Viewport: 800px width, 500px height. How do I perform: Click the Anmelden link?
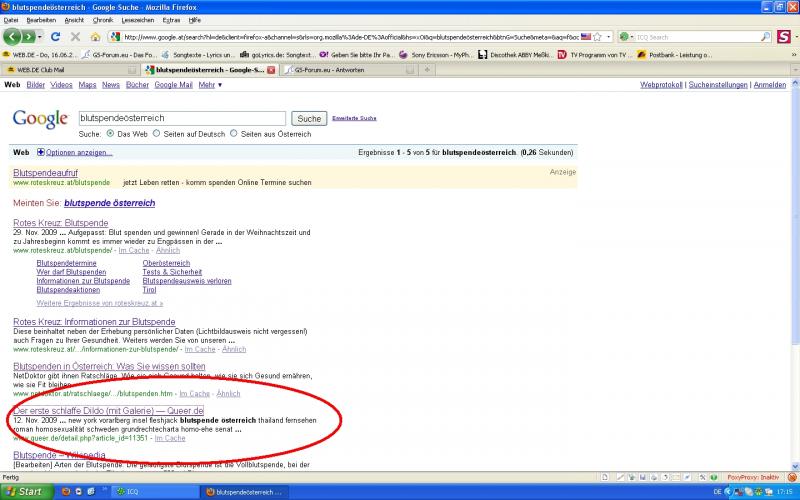pyautogui.click(x=769, y=85)
